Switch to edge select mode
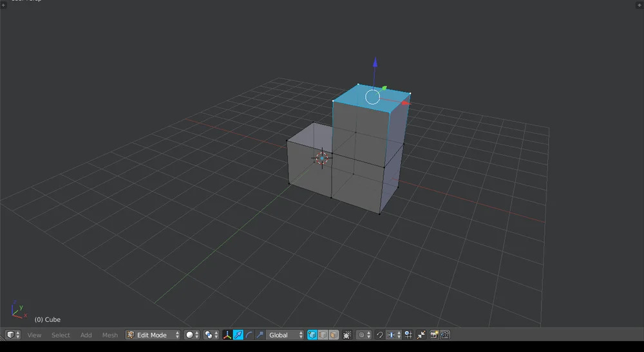 (x=323, y=335)
